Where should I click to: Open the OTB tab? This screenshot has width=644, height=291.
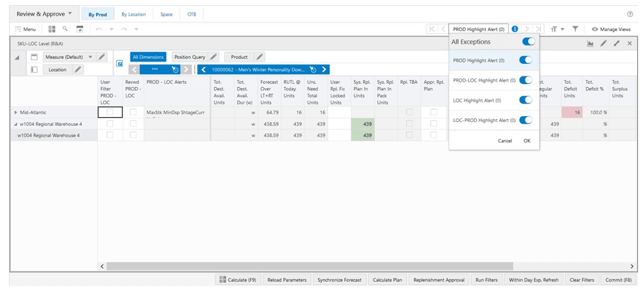tap(191, 14)
